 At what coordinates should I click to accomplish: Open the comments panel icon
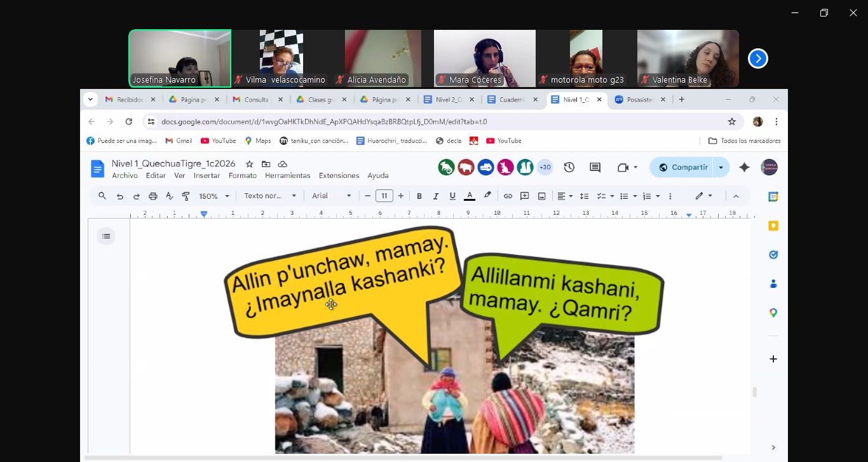pos(595,167)
